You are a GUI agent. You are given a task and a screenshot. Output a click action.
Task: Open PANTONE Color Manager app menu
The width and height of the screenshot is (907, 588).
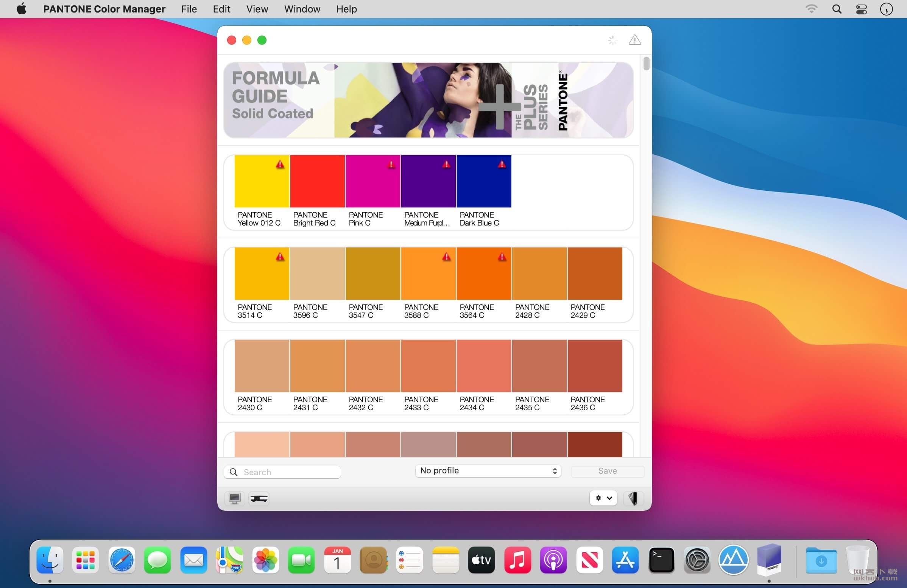(104, 9)
